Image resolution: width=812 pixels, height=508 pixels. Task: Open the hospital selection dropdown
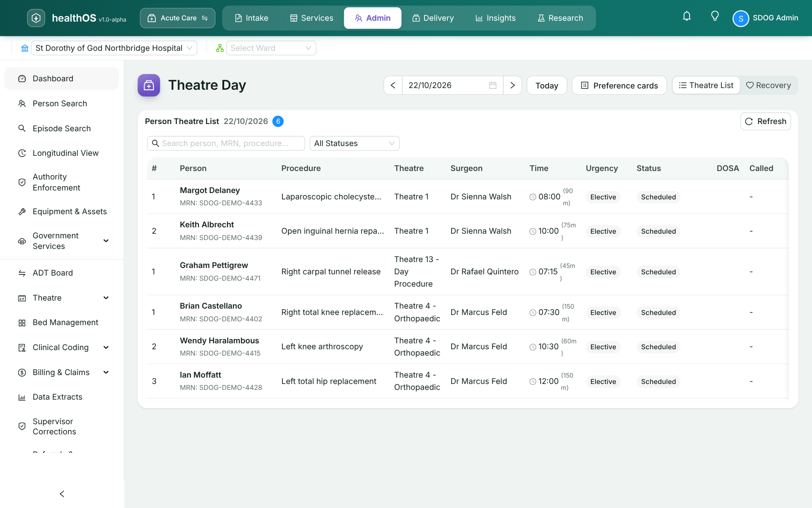(x=114, y=48)
